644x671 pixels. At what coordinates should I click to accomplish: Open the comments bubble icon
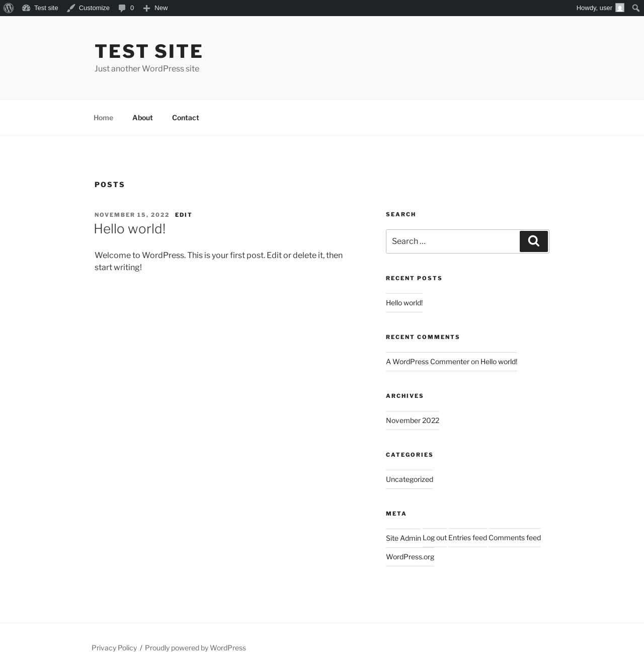click(x=122, y=8)
